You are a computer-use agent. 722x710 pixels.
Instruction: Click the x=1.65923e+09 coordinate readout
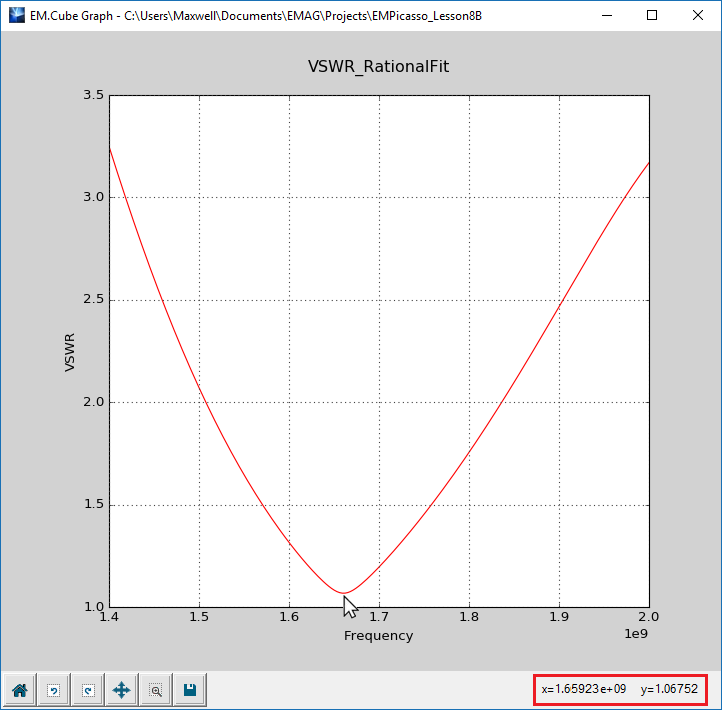[583, 689]
